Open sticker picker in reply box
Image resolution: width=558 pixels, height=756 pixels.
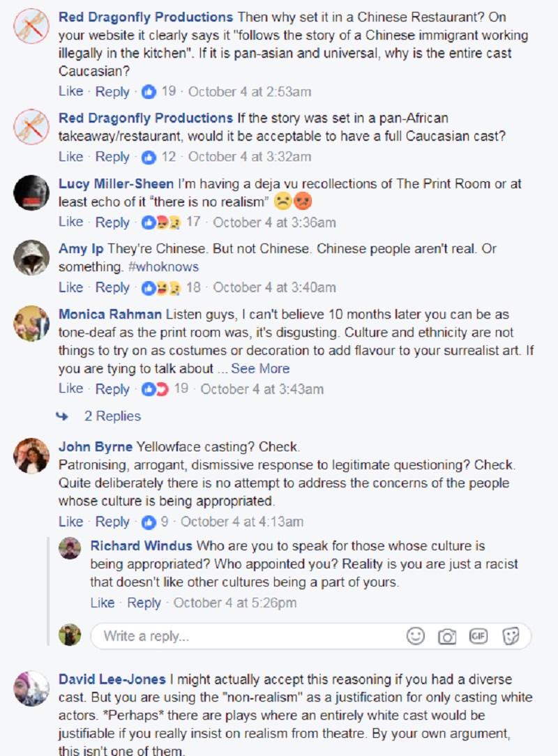tap(511, 636)
